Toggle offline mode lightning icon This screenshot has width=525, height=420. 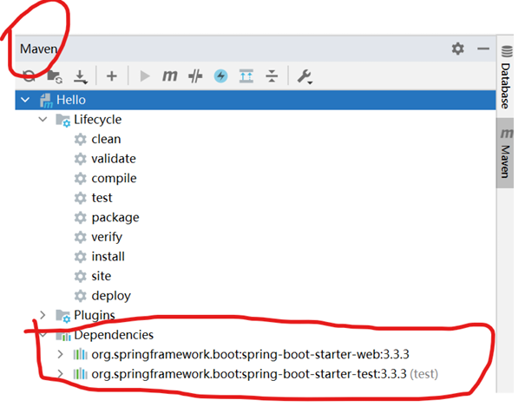[220, 76]
